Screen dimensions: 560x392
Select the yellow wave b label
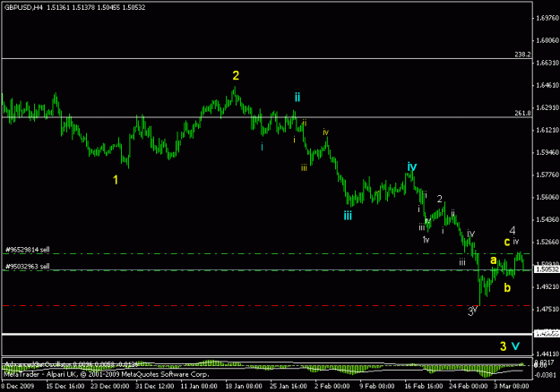coord(507,287)
